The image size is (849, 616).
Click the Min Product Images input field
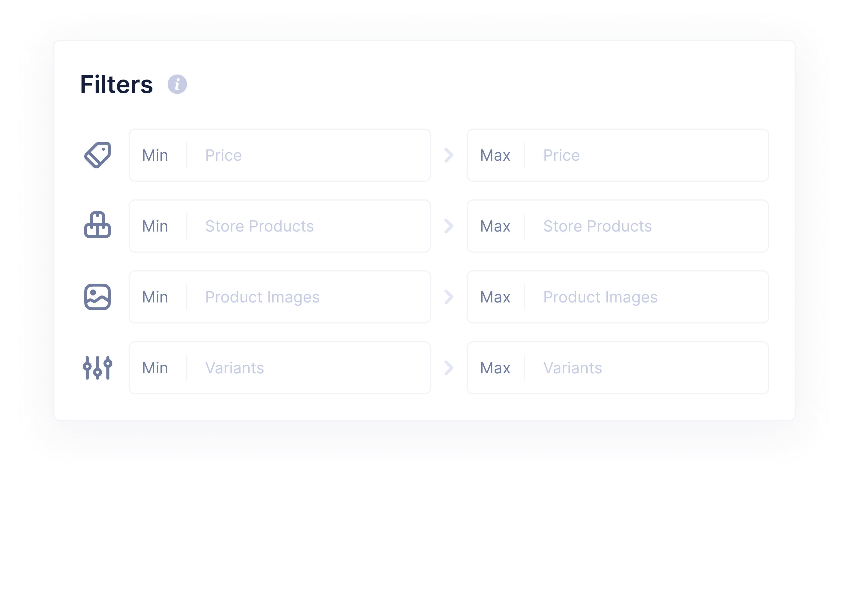pos(300,297)
